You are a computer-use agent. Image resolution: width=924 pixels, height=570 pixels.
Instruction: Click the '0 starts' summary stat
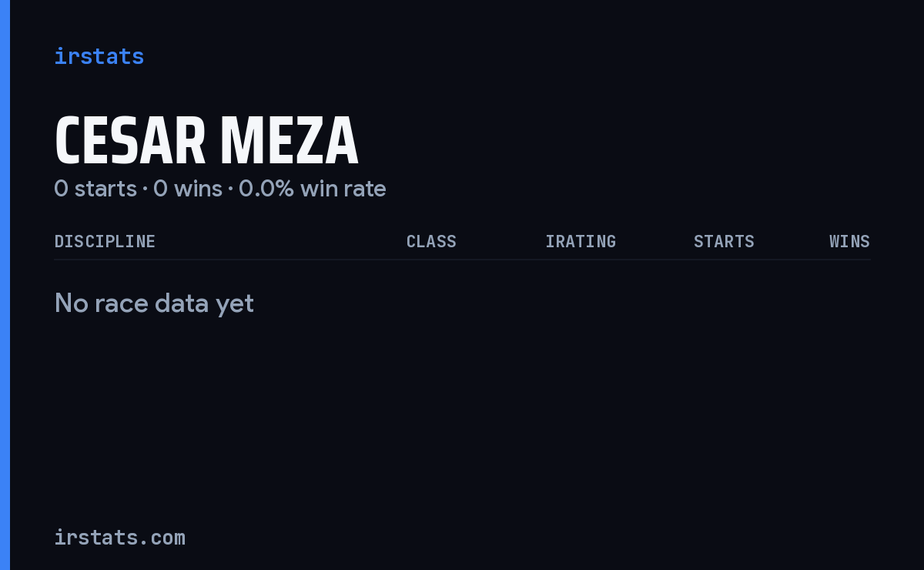95,188
